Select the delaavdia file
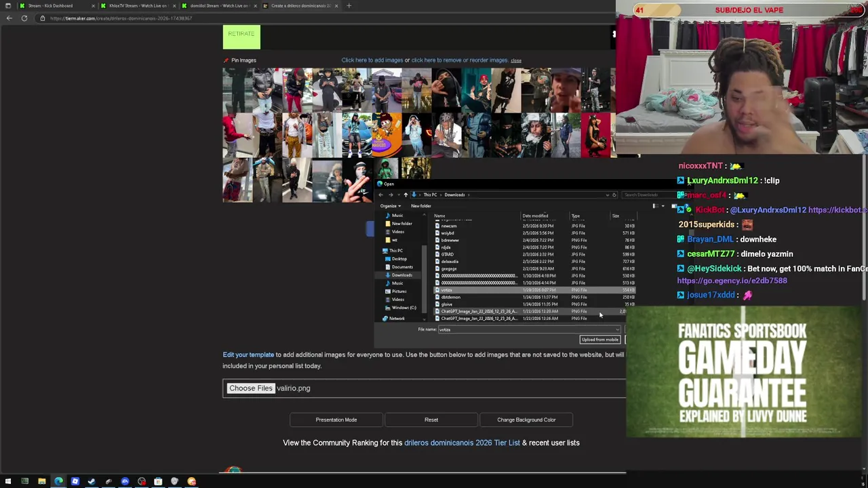This screenshot has height=488, width=868. point(534,262)
